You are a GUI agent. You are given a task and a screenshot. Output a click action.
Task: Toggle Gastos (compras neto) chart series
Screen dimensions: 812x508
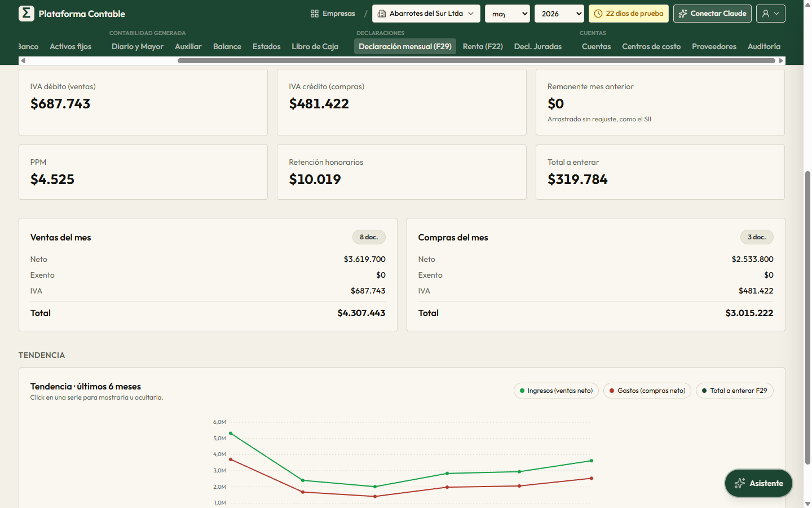647,391
